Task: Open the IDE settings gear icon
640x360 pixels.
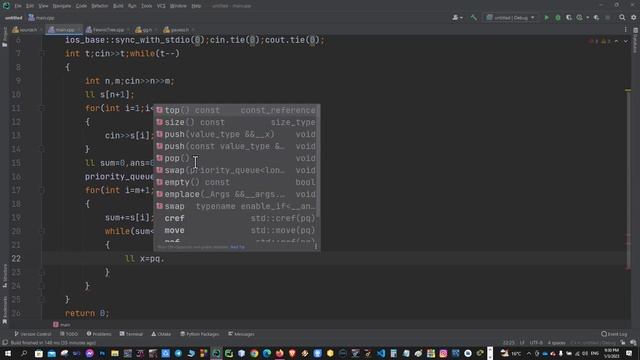Action: (x=633, y=18)
